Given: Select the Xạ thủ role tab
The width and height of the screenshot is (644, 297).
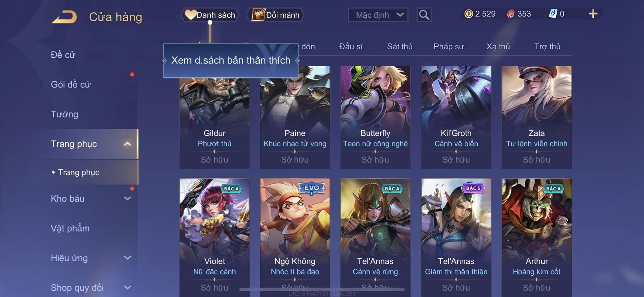Looking at the screenshot, I should pyautogui.click(x=498, y=46).
